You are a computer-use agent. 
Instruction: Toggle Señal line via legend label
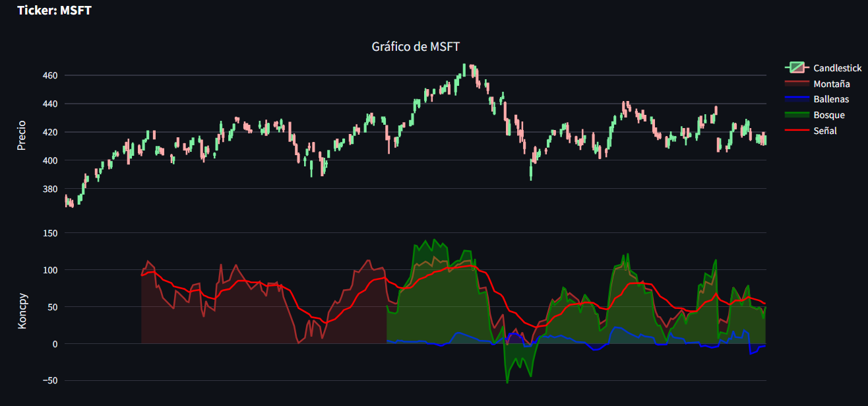point(824,131)
